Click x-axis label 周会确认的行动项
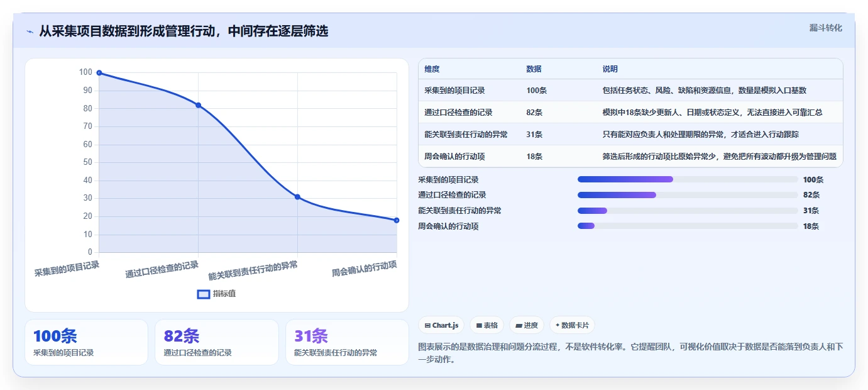The image size is (868, 390). [365, 269]
